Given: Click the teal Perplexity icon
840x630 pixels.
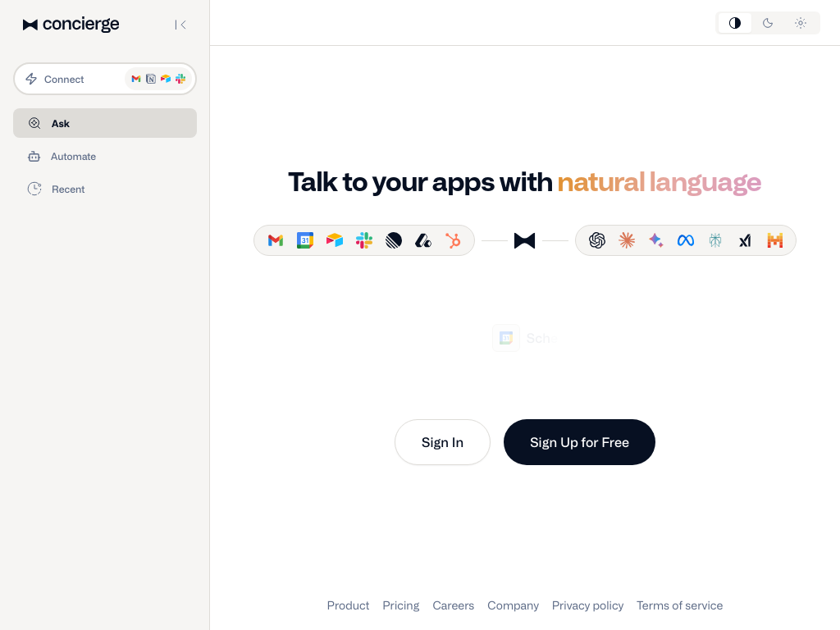Looking at the screenshot, I should click(715, 240).
